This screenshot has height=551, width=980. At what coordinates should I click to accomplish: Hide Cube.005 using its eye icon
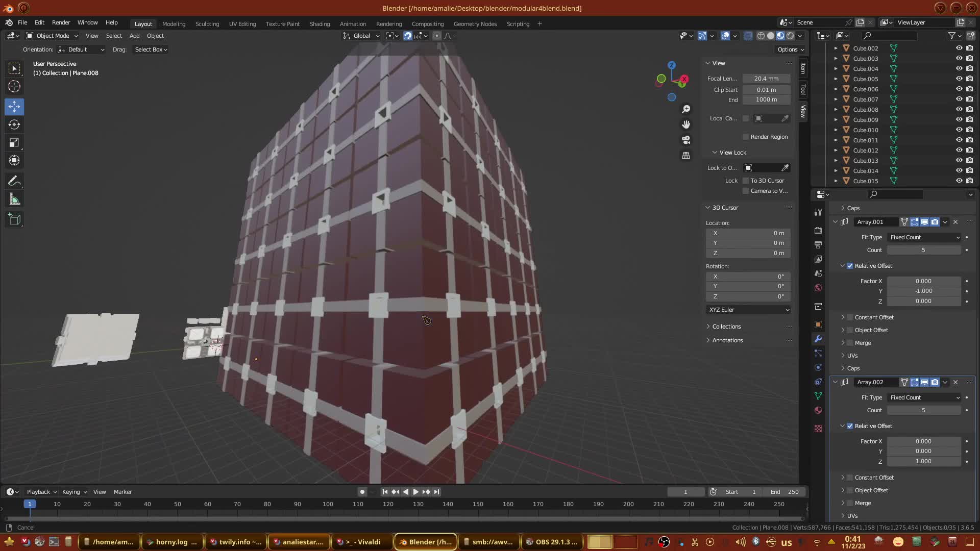pyautogui.click(x=959, y=79)
